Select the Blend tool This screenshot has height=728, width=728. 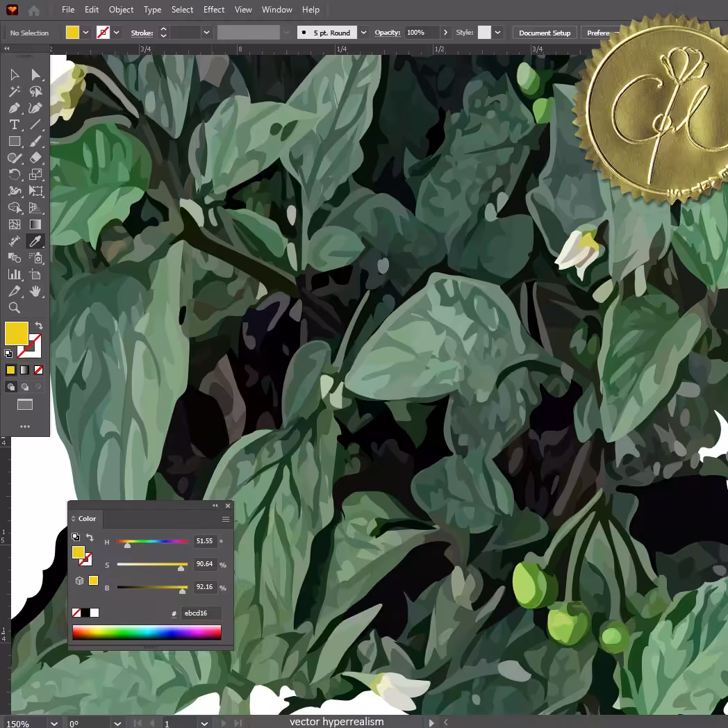point(15,258)
